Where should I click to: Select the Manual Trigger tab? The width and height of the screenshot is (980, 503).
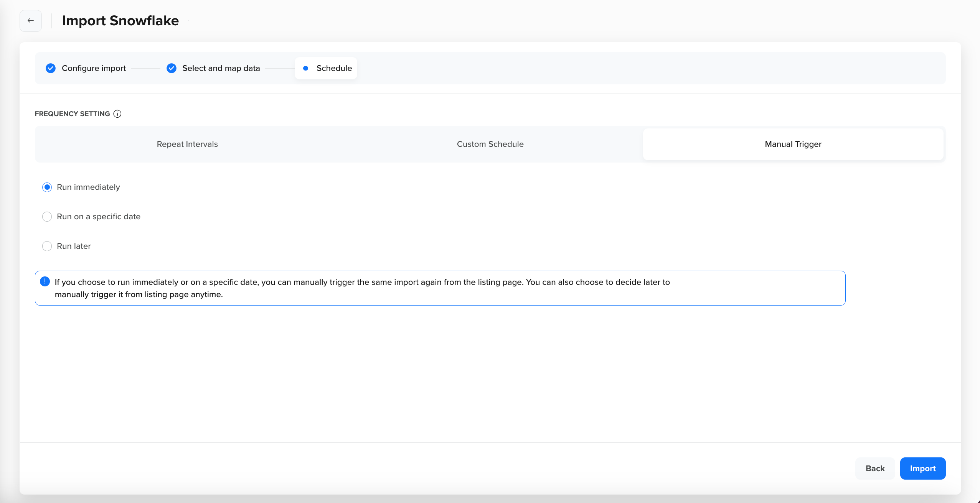793,144
